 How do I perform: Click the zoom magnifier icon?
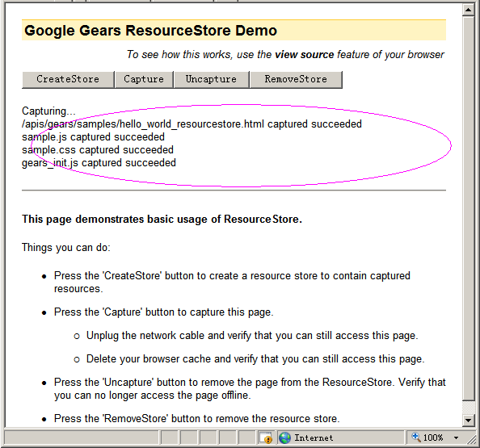pos(415,437)
